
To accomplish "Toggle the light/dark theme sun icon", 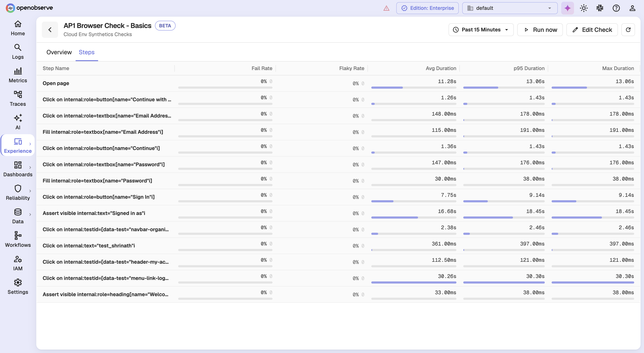I will pos(584,8).
